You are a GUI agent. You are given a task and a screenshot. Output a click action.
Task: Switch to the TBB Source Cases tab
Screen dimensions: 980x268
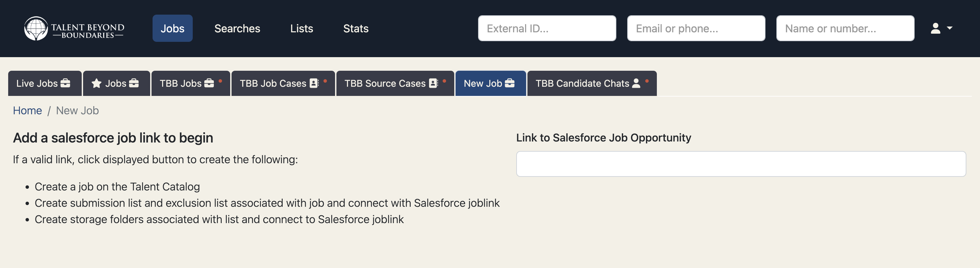[x=395, y=83]
